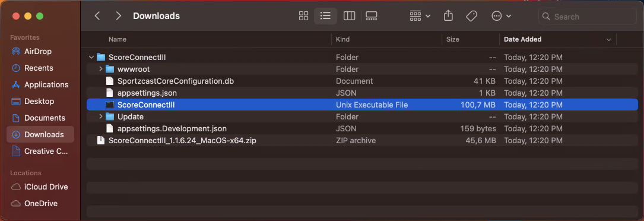Click the Unix Executable File kind
Screen dimensions: 644x221
(x=372, y=105)
